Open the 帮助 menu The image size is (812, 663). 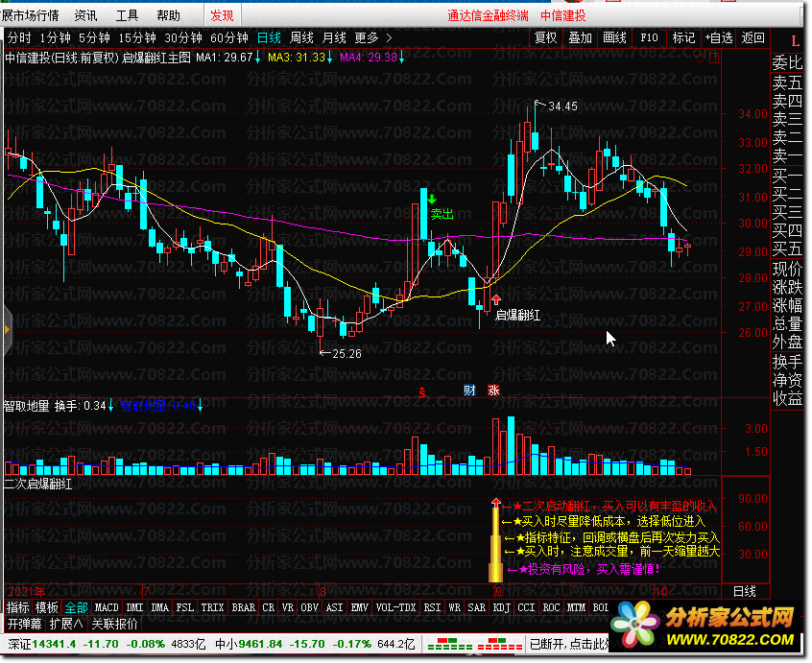(x=168, y=15)
